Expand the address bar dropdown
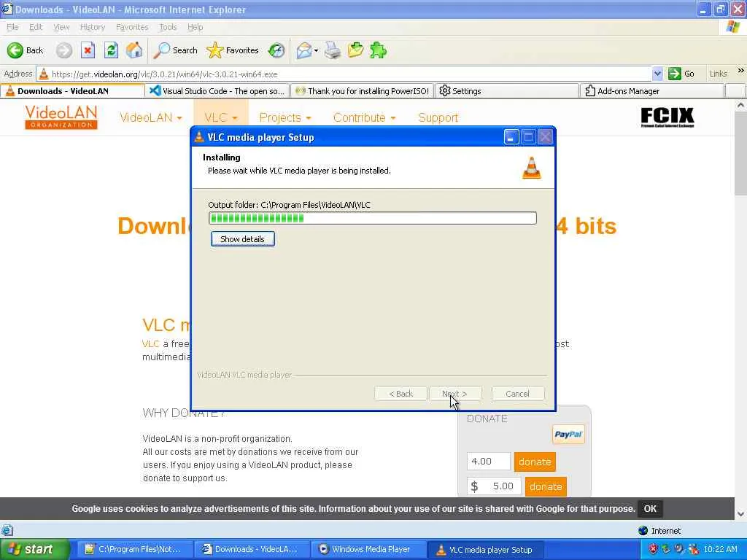This screenshot has height=560, width=747. pos(657,74)
